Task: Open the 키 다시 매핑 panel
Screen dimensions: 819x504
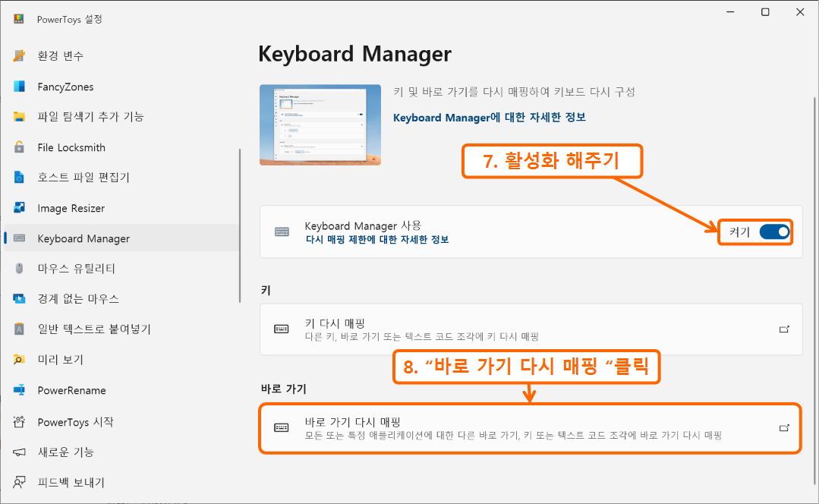Action: pyautogui.click(x=530, y=329)
